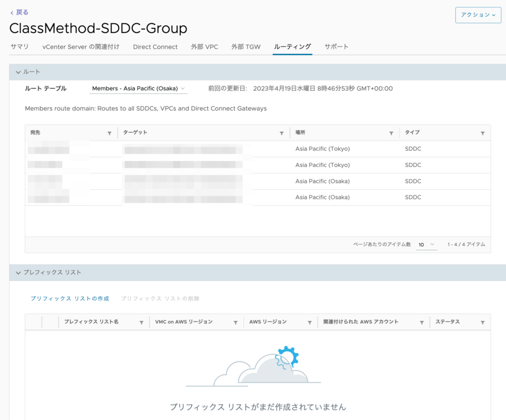Open the 外部 VPC tab

click(205, 46)
